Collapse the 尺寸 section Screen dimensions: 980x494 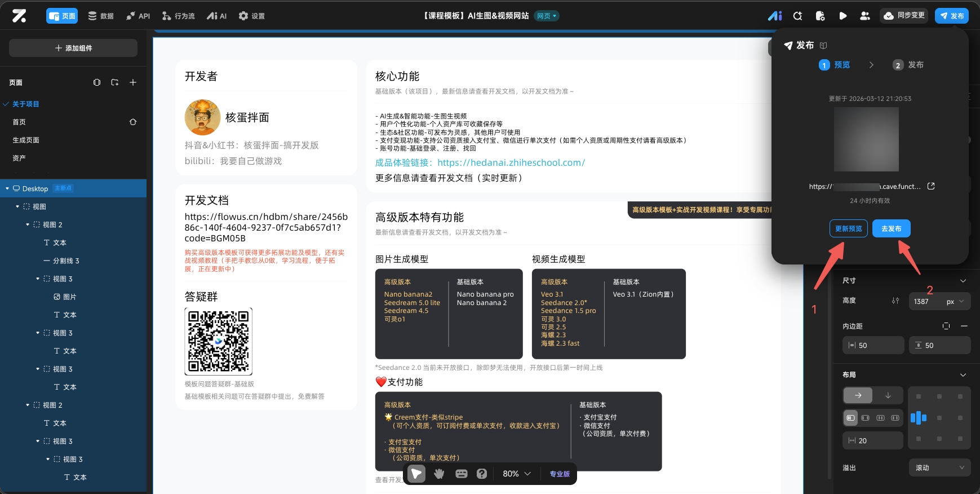pos(963,281)
